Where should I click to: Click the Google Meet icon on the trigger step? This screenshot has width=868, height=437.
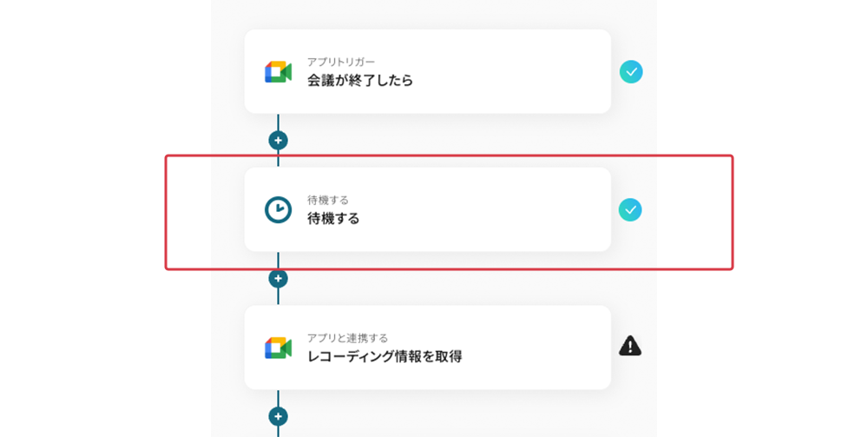point(278,72)
